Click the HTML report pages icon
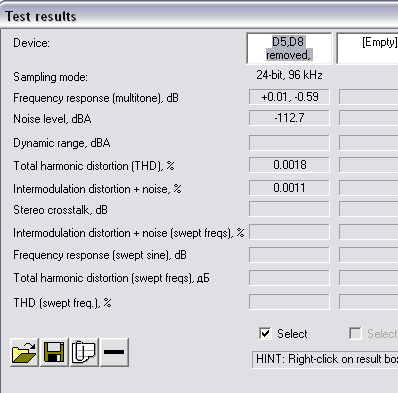 point(84,352)
